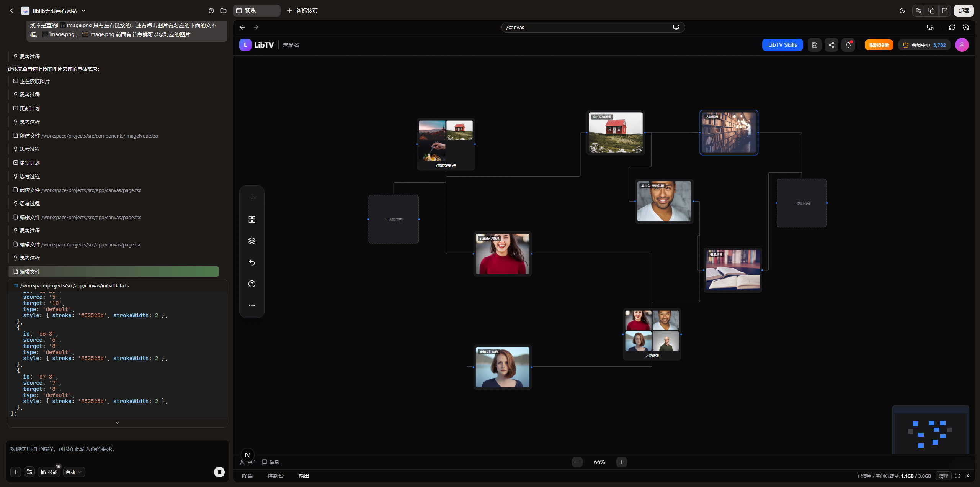The image size is (980, 487).
Task: Click the save icon in the LibTV header
Action: (814, 45)
